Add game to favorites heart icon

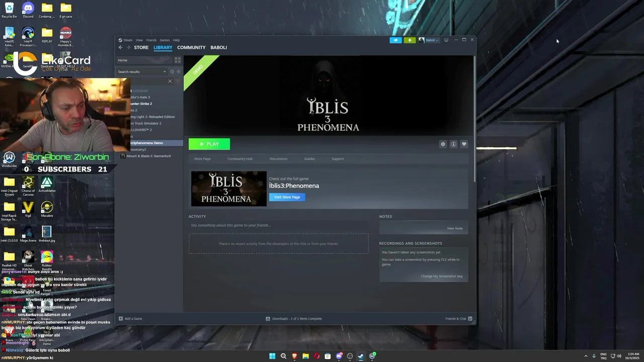click(x=464, y=144)
